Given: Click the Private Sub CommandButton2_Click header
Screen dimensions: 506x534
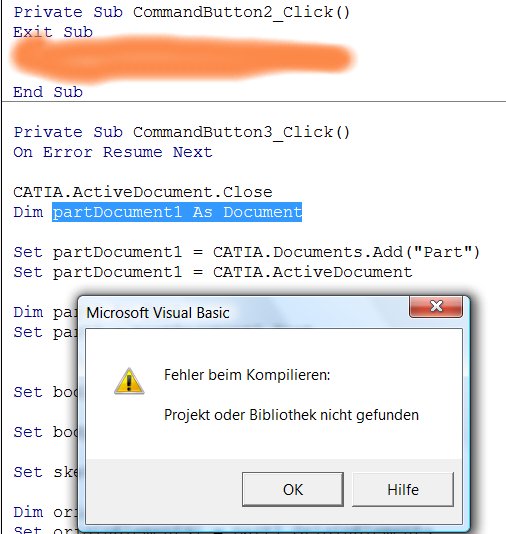Looking at the screenshot, I should 182,12.
